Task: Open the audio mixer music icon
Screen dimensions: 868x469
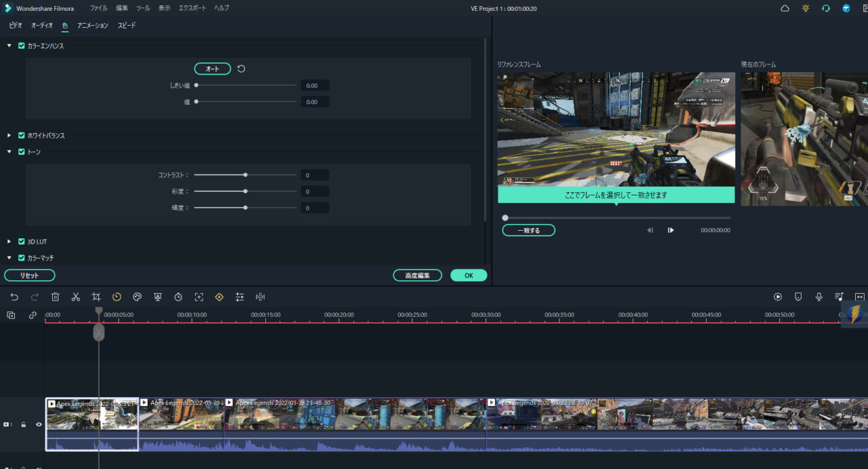Action: (x=840, y=297)
